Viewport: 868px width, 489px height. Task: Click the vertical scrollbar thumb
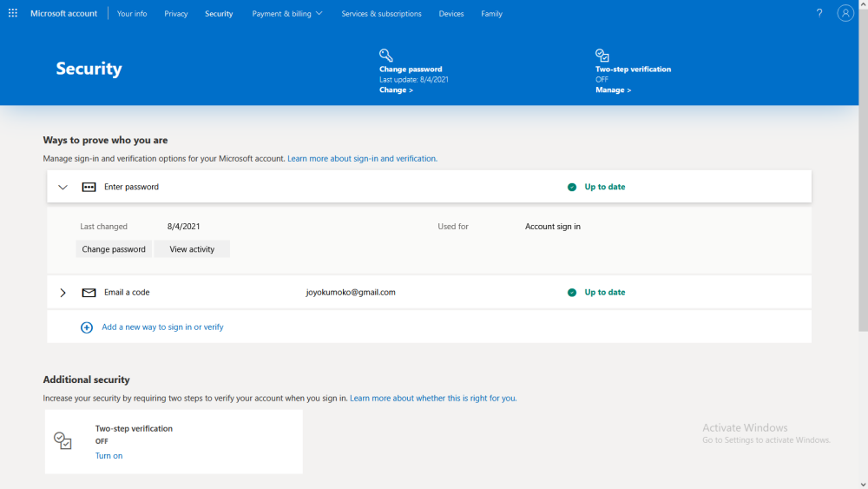click(863, 170)
